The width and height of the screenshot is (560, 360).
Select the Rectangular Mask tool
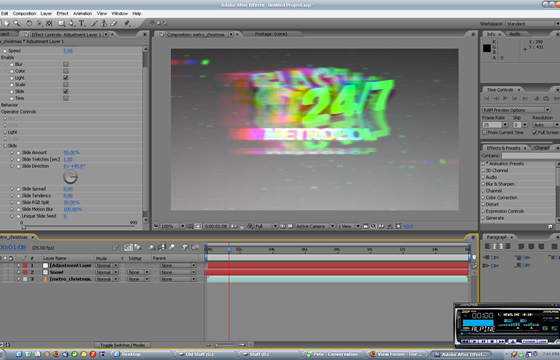(x=62, y=23)
